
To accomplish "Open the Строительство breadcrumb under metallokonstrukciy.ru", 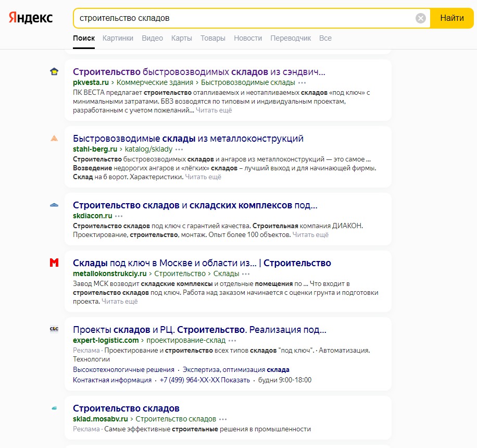I will click(x=180, y=273).
